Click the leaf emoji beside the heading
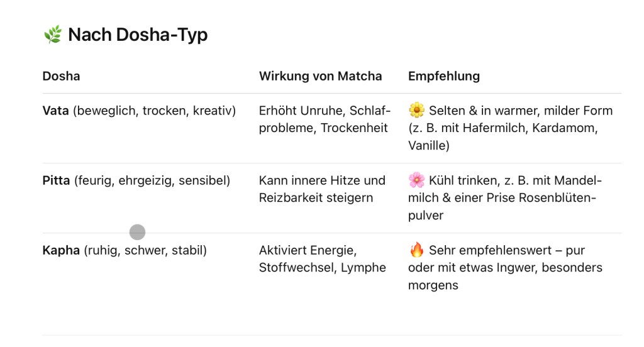Image resolution: width=644 pixels, height=347 pixels. click(52, 35)
